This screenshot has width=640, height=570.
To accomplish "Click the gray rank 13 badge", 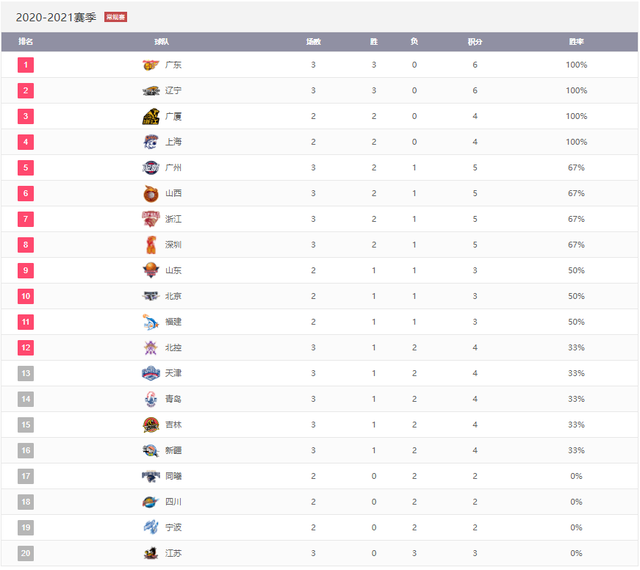I will [x=26, y=373].
